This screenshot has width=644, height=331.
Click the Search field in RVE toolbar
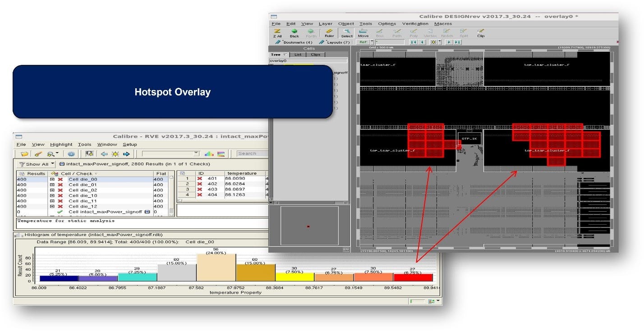(253, 154)
